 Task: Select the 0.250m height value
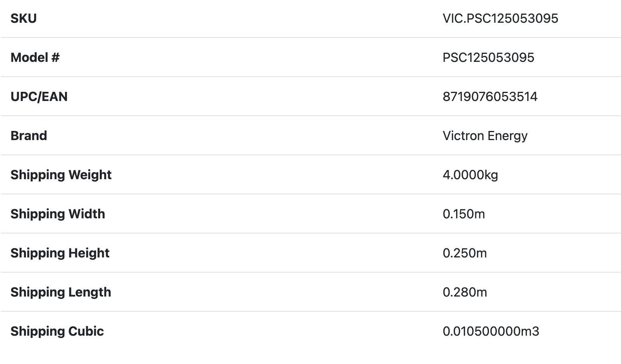pyautogui.click(x=465, y=253)
